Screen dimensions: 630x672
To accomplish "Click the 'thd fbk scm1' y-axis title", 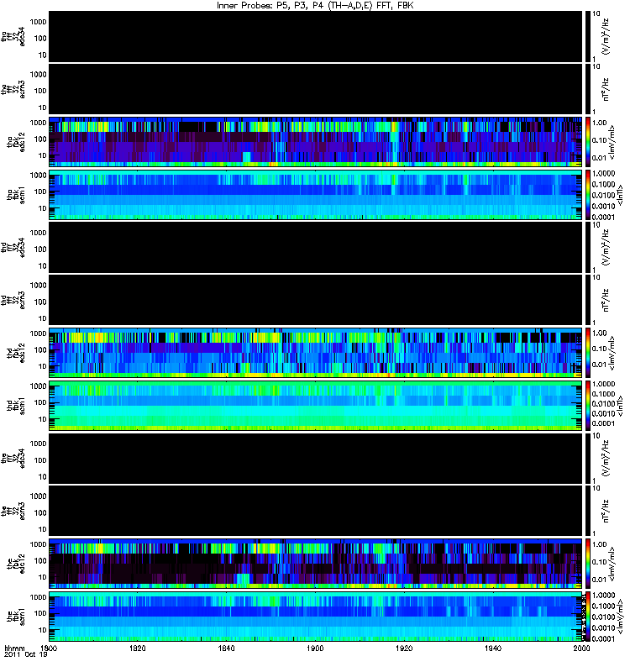I will (x=16, y=405).
